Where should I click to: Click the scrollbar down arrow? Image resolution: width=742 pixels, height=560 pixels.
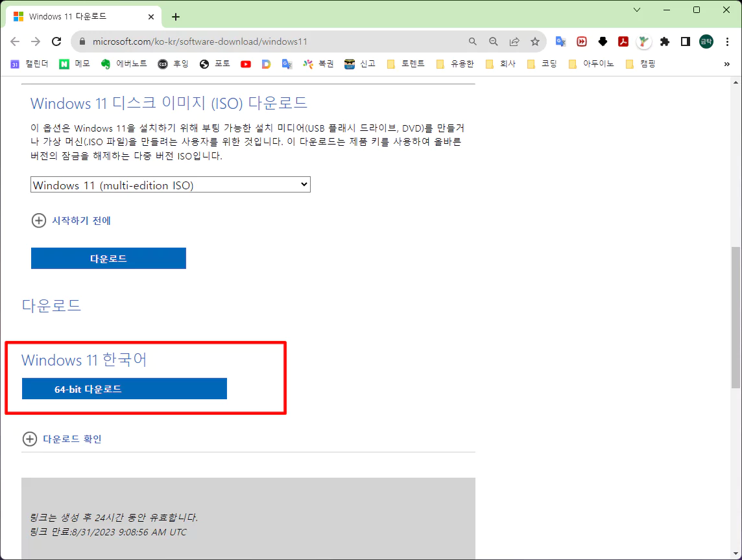click(736, 554)
